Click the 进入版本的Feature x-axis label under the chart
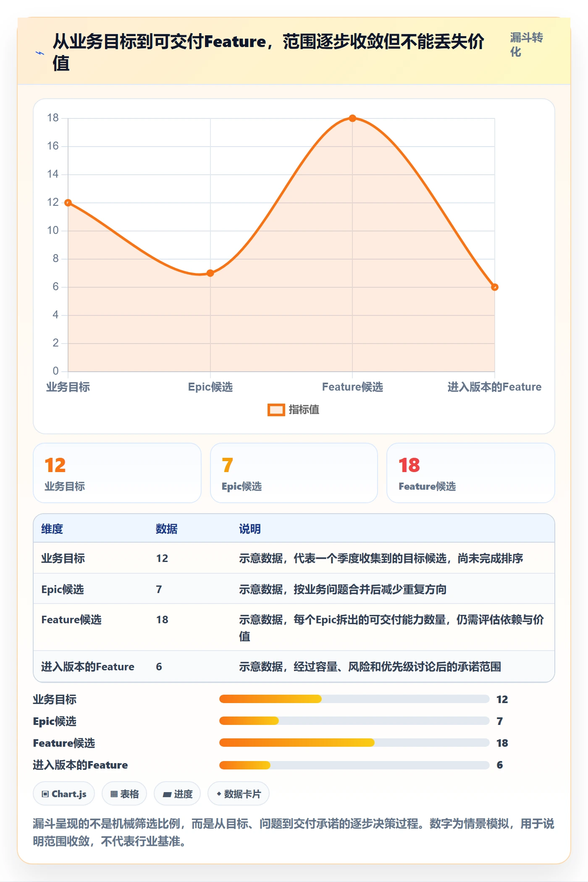The height and width of the screenshot is (882, 588). pos(494,387)
